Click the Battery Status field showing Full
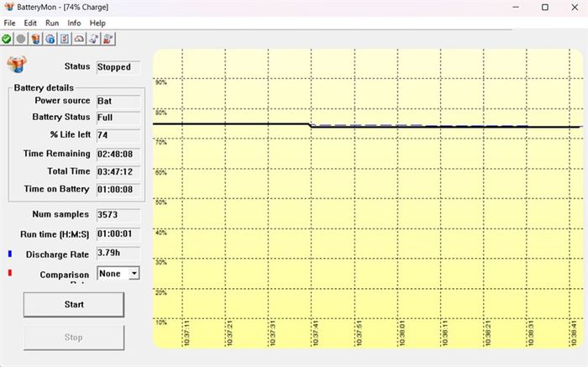Viewport: 588px width, 367px height. click(118, 118)
